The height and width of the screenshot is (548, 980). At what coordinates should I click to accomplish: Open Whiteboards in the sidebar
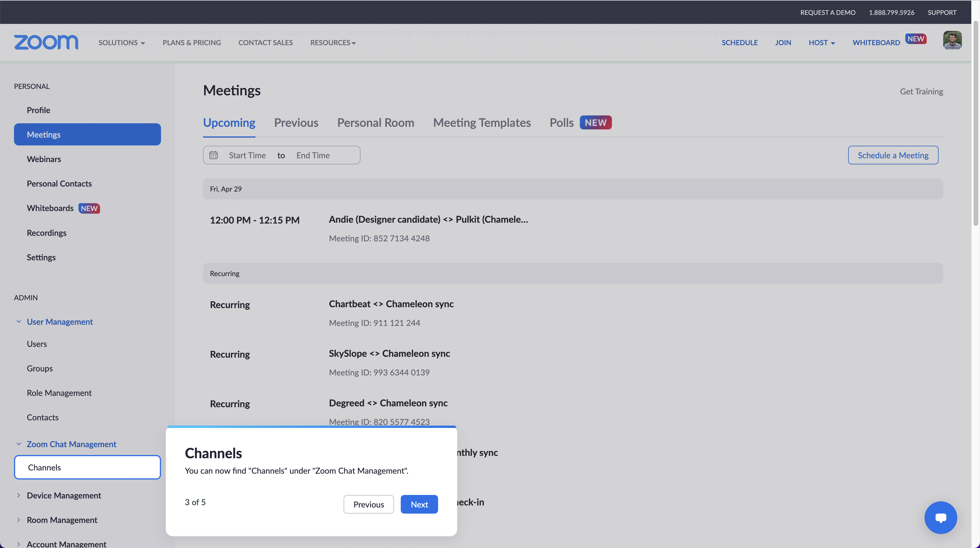pyautogui.click(x=50, y=208)
